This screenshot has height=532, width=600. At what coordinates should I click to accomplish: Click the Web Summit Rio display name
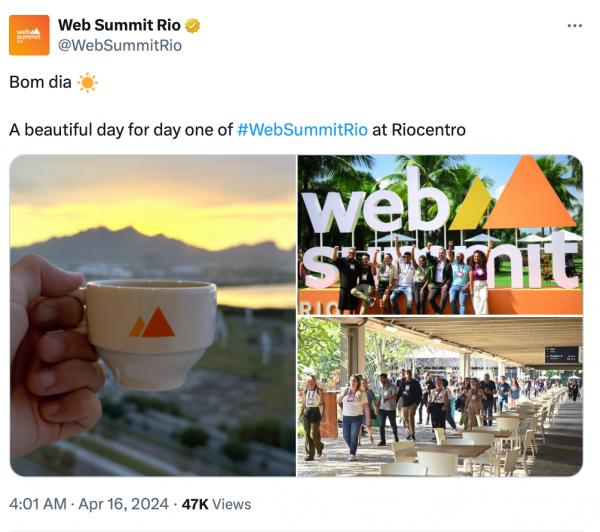point(119,25)
